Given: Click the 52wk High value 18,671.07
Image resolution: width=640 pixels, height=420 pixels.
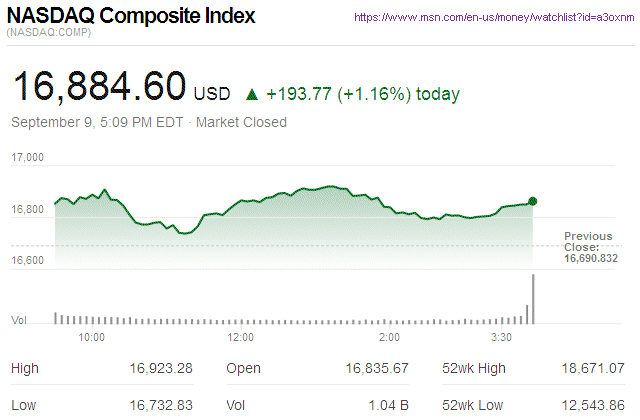Looking at the screenshot, I should click(x=589, y=368).
